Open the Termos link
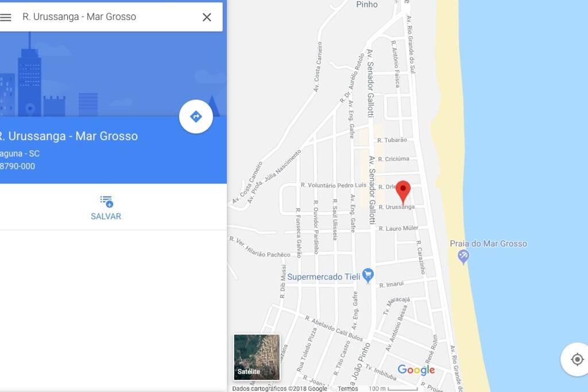Viewport: 588px width, 392px height. tap(347, 389)
